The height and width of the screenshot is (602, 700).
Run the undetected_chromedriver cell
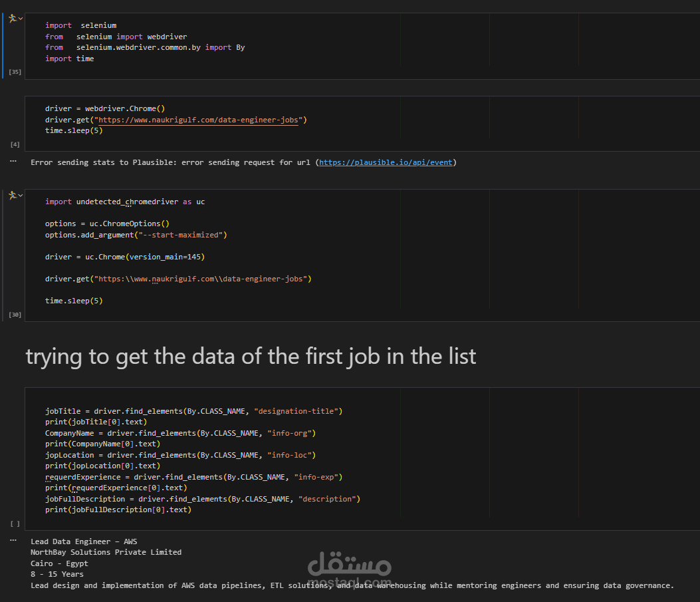[x=12, y=195]
